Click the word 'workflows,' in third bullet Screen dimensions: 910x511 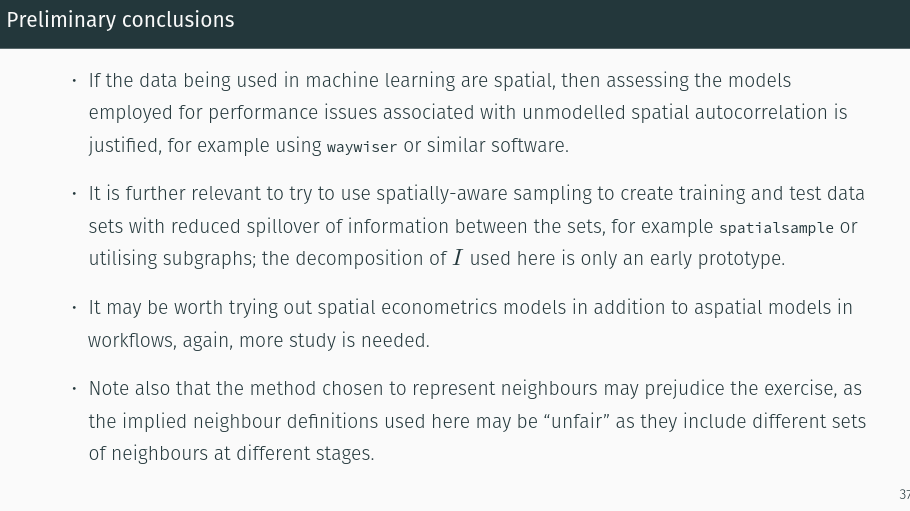point(132,340)
